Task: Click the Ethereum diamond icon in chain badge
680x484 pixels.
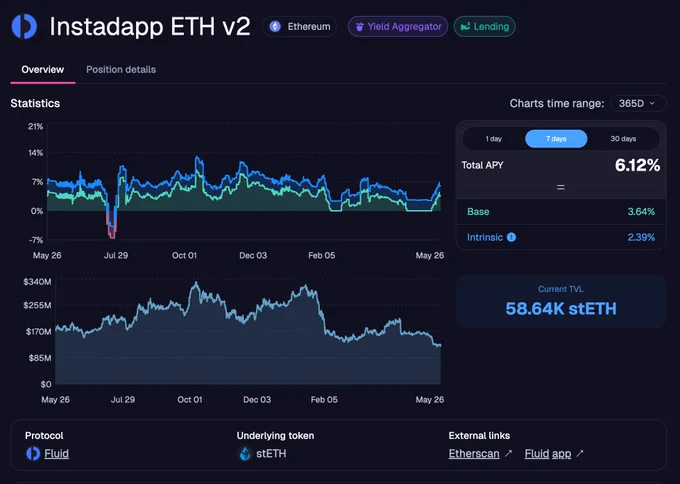Action: coord(275,26)
